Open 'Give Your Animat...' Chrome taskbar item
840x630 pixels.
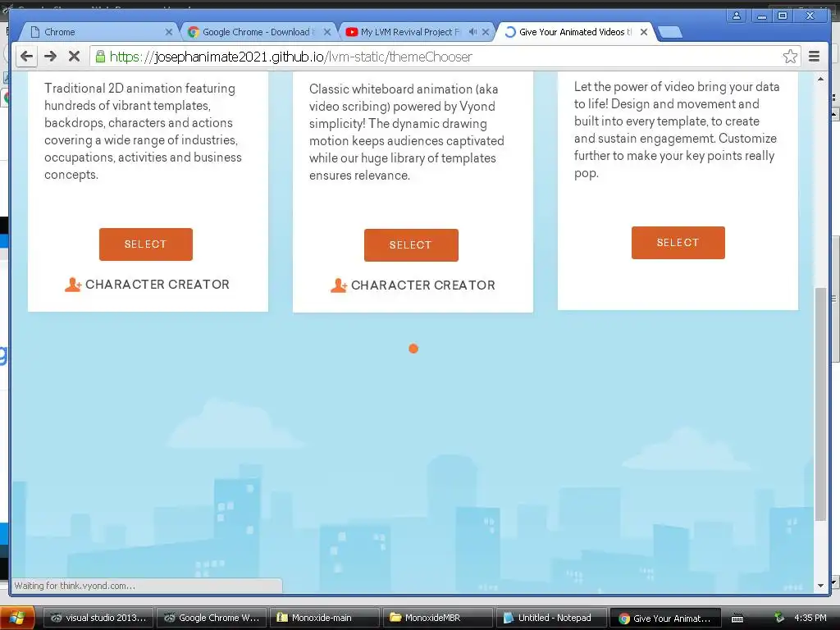[x=664, y=619]
